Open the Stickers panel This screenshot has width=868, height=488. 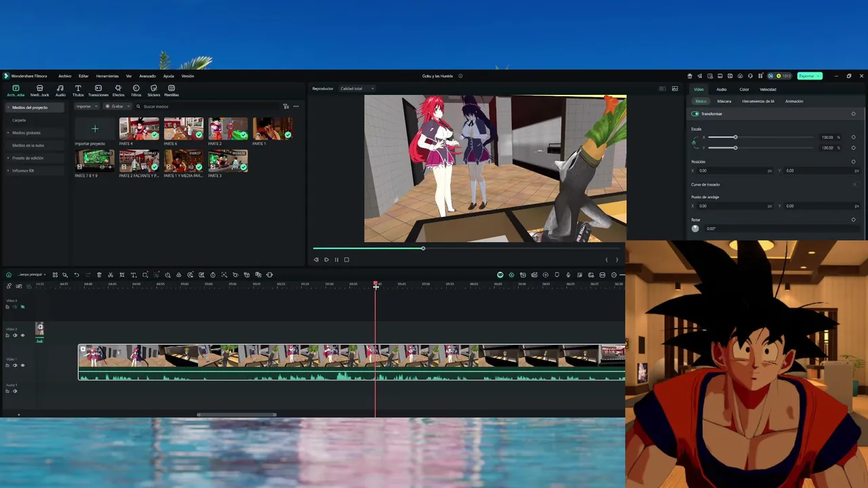coord(154,91)
